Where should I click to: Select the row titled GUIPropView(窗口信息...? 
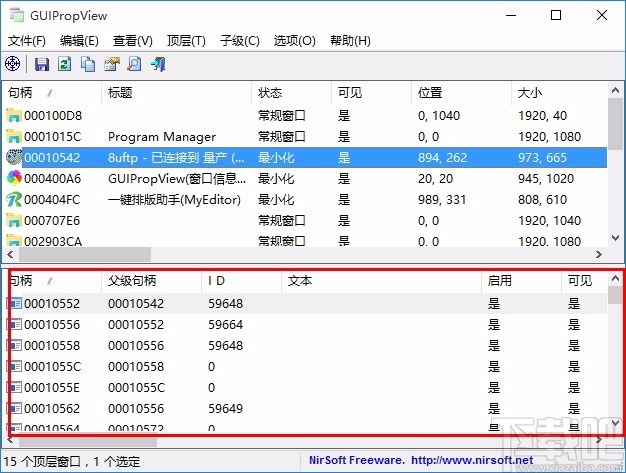pyautogui.click(x=177, y=179)
